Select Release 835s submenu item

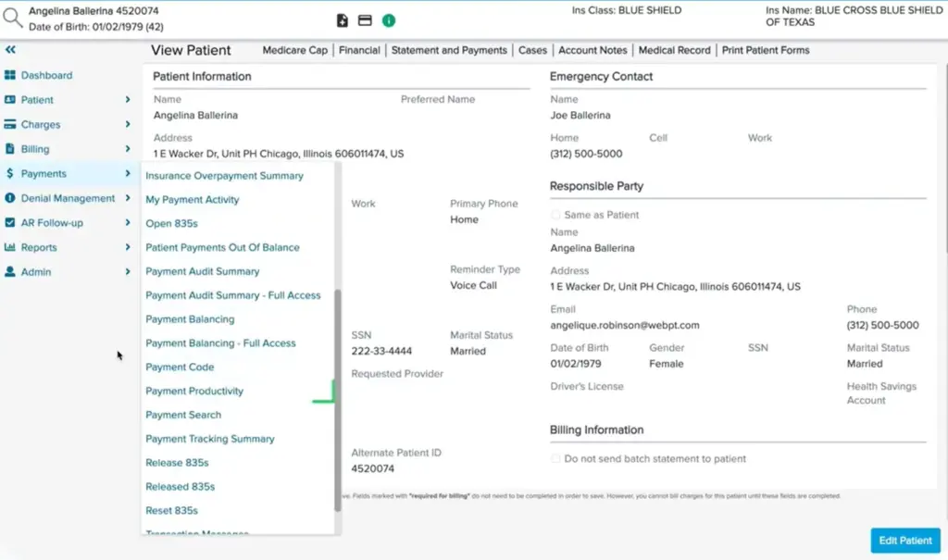[x=177, y=463]
